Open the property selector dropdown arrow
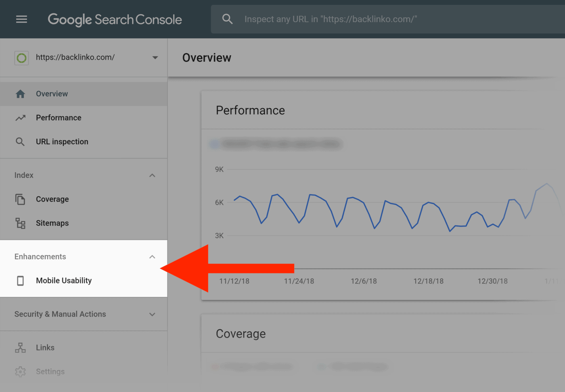Screen dimensions: 565x392 click(155, 58)
